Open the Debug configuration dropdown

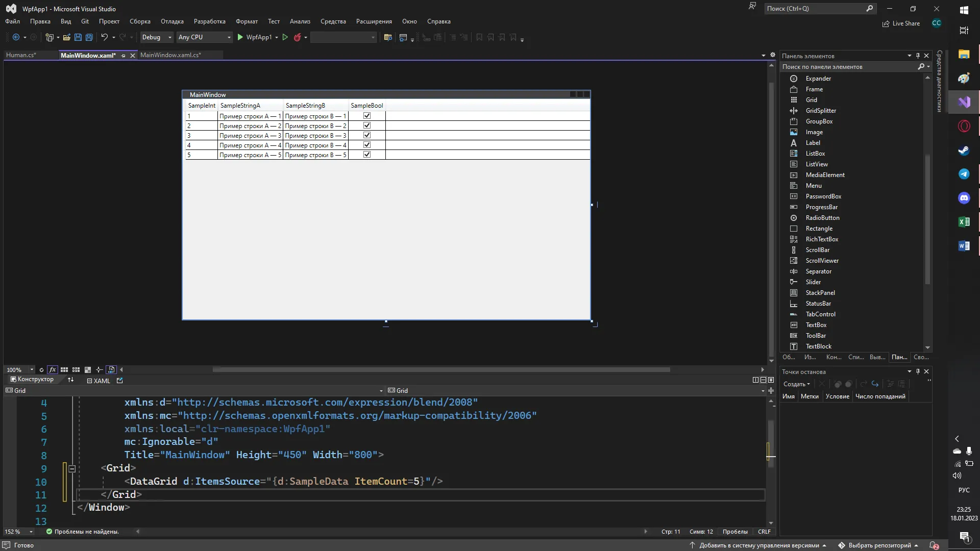pyautogui.click(x=157, y=37)
